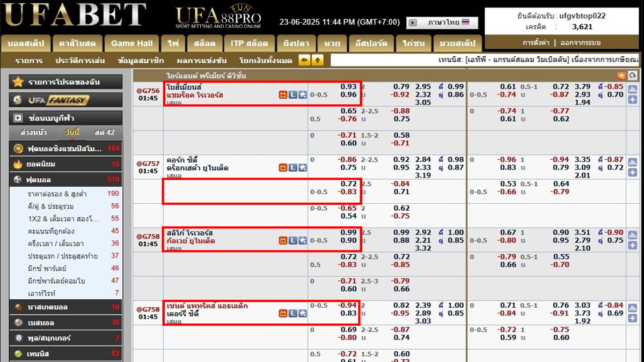The width and height of the screenshot is (644, 362).
Task: Click the L icon on คอร์ก ซิตี้ row
Action: 292,168
